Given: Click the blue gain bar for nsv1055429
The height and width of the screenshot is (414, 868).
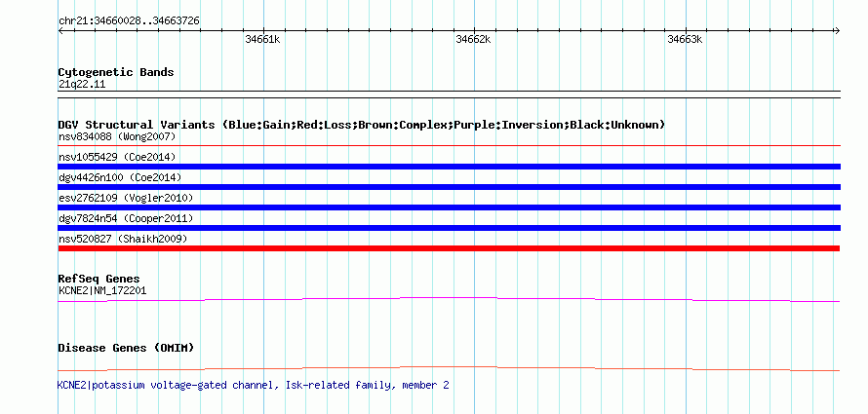Looking at the screenshot, I should [x=450, y=167].
